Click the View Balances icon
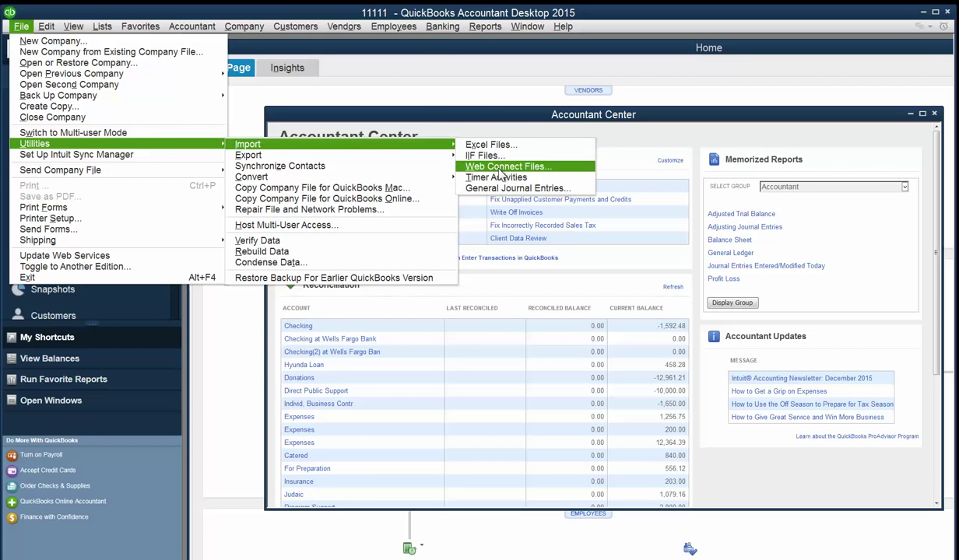The height and width of the screenshot is (560, 959). [x=12, y=359]
